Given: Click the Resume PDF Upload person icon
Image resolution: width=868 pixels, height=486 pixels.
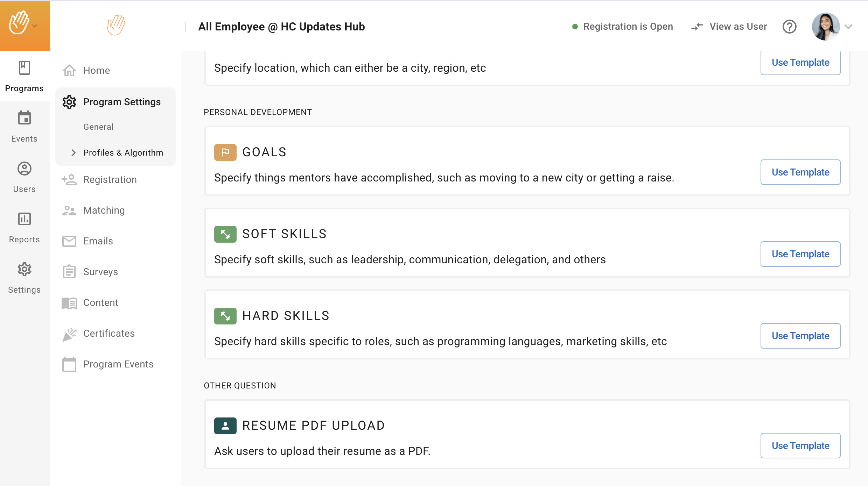Looking at the screenshot, I should [x=225, y=426].
